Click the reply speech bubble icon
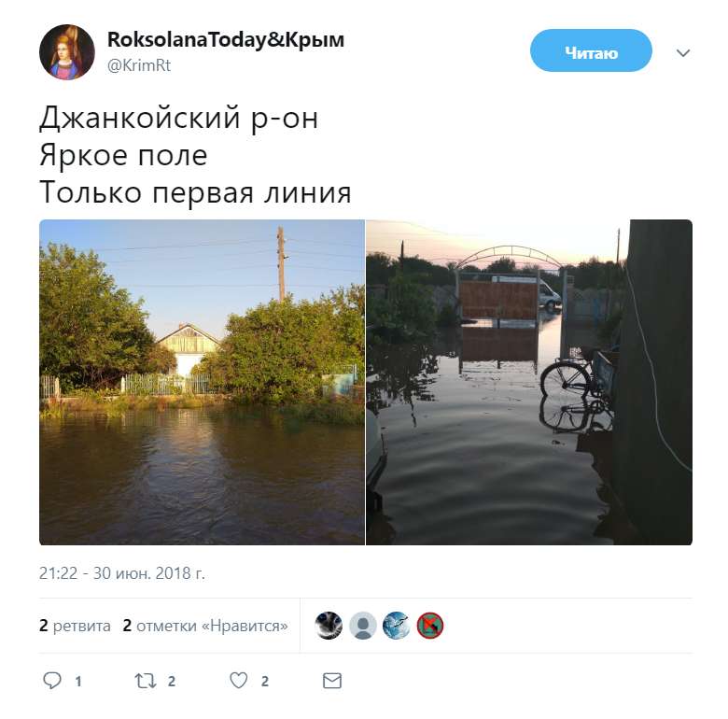728x719 pixels. 52,681
